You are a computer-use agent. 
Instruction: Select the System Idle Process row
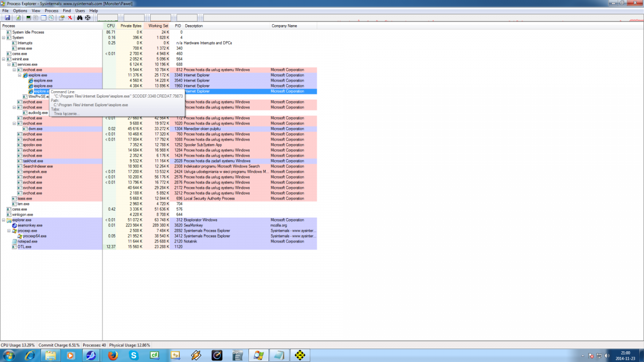pyautogui.click(x=159, y=32)
